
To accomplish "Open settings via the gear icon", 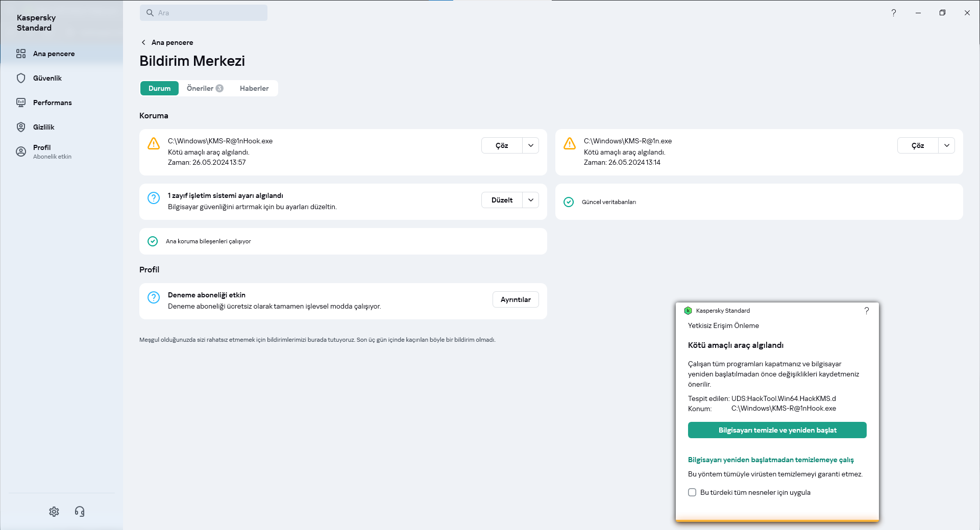I will pos(54,512).
